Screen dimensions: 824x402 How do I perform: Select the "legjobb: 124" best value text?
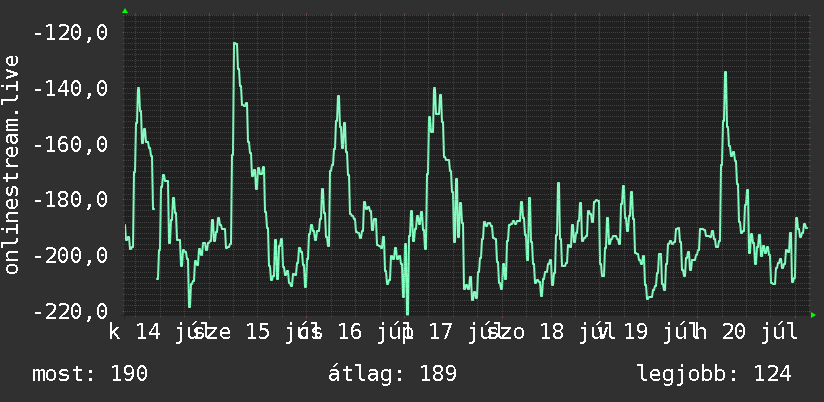(714, 374)
